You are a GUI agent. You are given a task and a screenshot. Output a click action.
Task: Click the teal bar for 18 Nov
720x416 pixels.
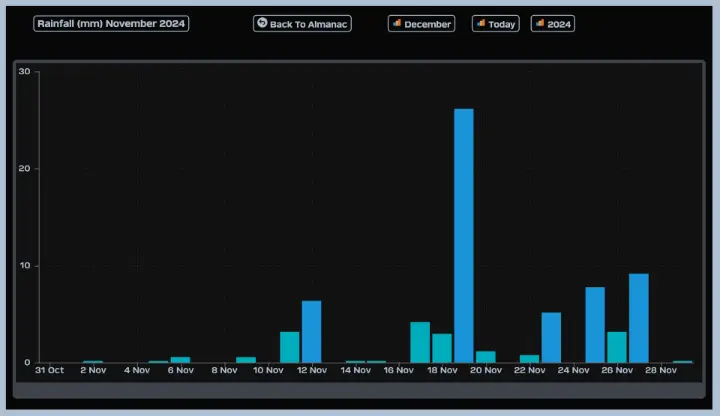point(442,348)
